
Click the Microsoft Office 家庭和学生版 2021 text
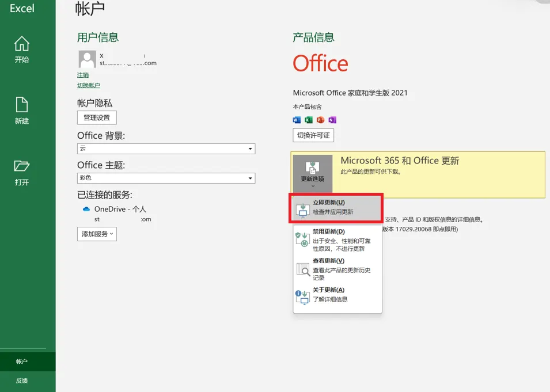tap(350, 93)
